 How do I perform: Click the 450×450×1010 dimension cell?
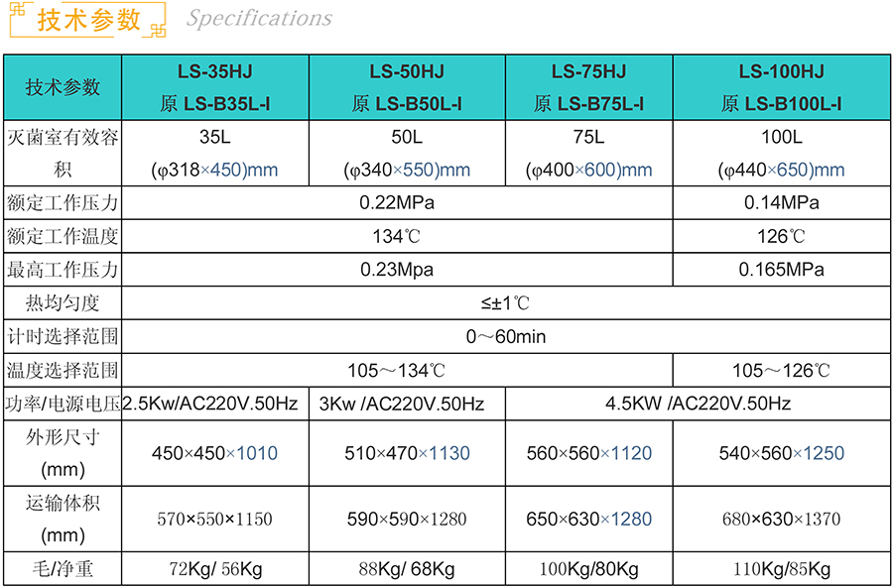click(x=214, y=453)
